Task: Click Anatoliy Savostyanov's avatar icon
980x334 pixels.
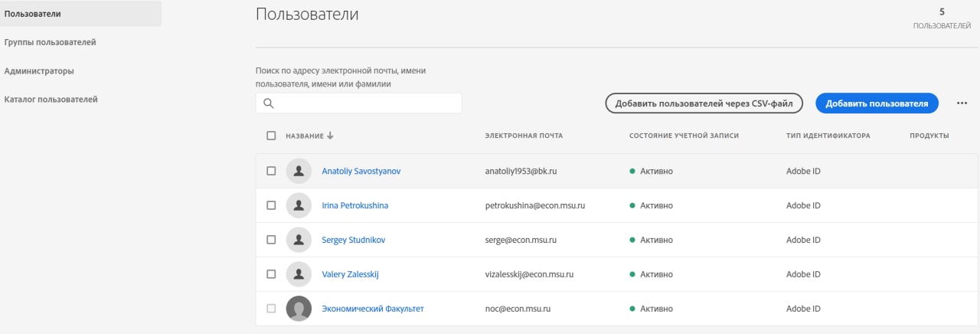Action: pyautogui.click(x=299, y=171)
